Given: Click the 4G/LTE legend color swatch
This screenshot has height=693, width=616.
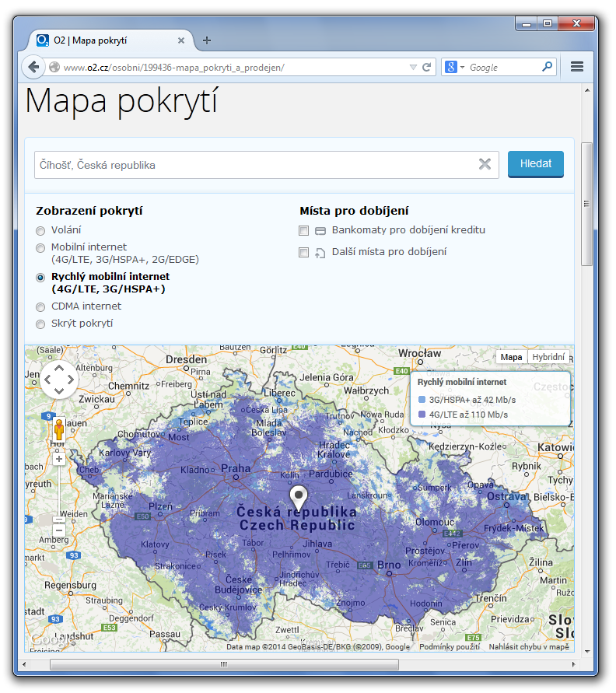Looking at the screenshot, I should coord(422,415).
